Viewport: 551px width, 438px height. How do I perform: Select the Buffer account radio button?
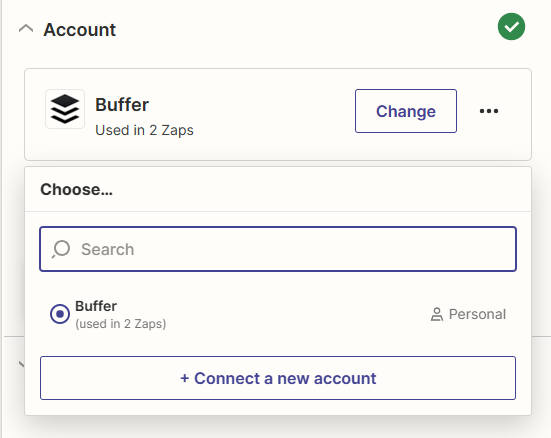point(60,314)
